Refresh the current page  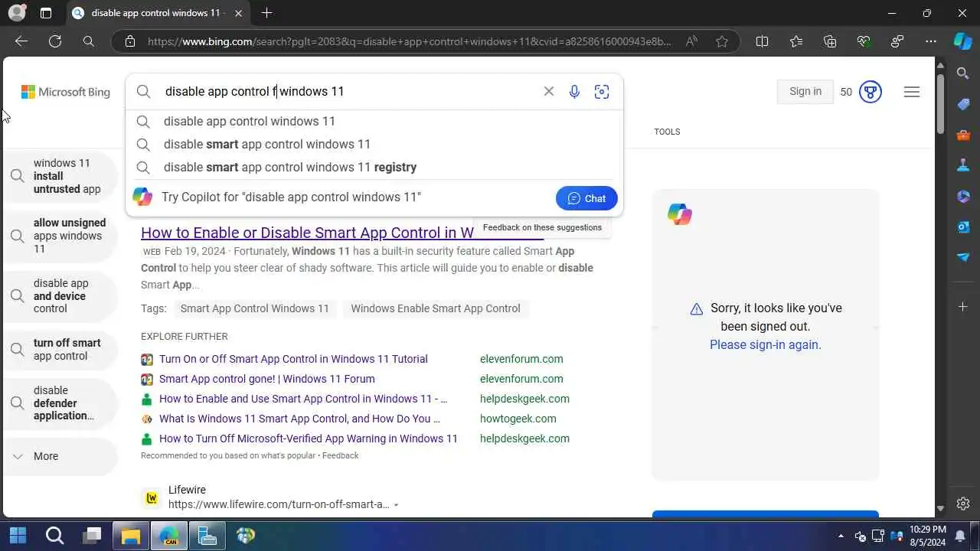coord(55,41)
